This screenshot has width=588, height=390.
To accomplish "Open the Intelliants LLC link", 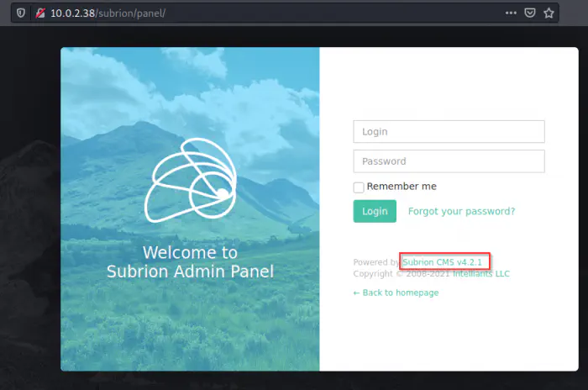I will tap(481, 273).
